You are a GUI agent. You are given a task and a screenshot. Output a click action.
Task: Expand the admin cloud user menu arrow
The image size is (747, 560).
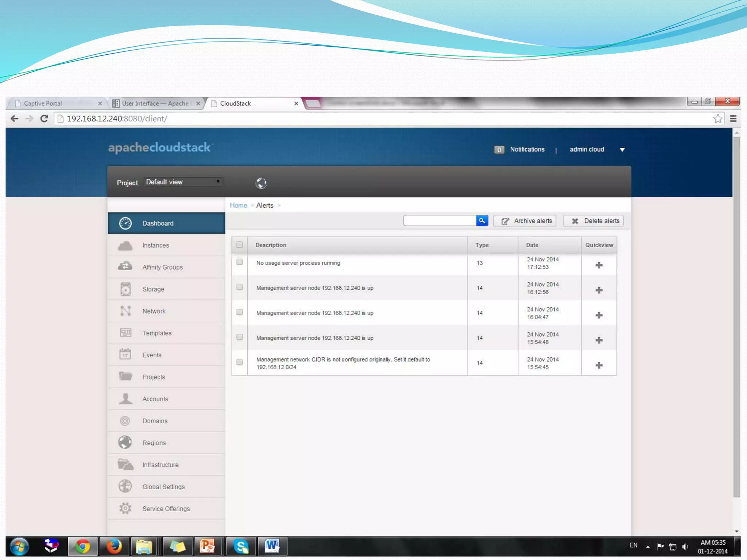[x=622, y=150]
